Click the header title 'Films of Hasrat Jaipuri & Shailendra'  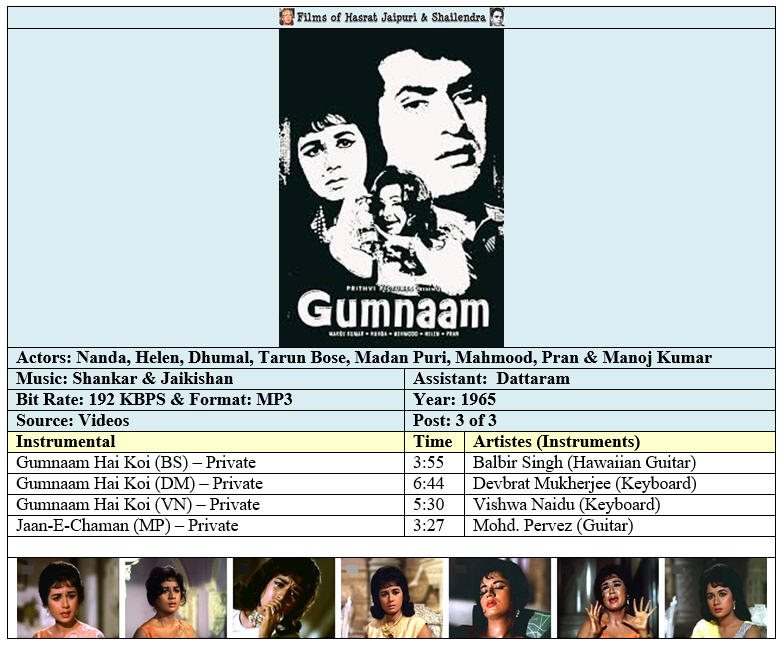[392, 17]
